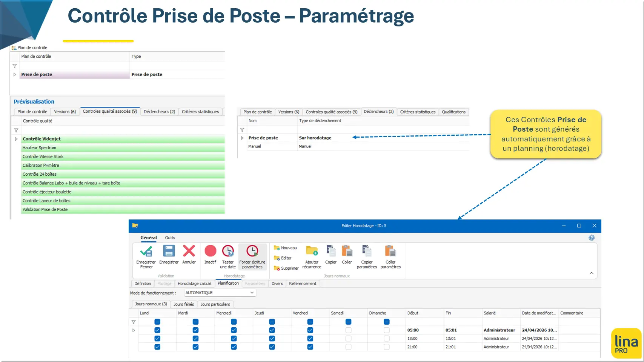
Task: Click the Supprimer button in Jours normaux
Action: tap(286, 268)
